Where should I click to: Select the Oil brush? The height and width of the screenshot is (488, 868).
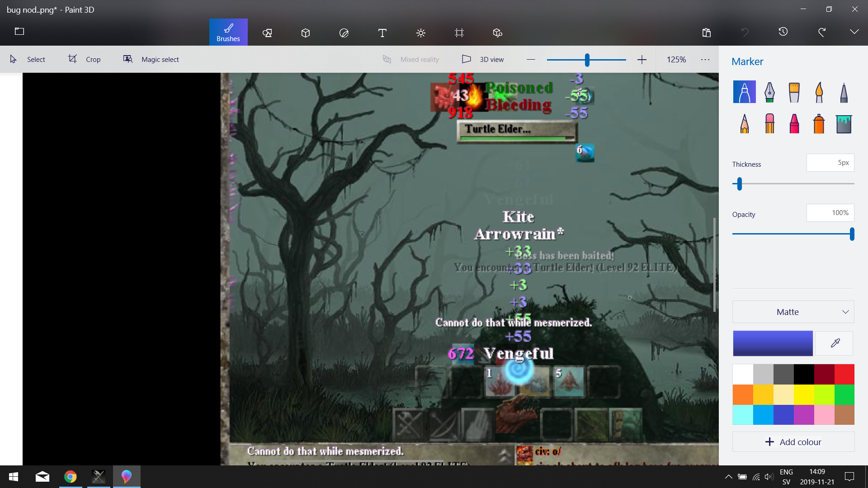click(794, 92)
